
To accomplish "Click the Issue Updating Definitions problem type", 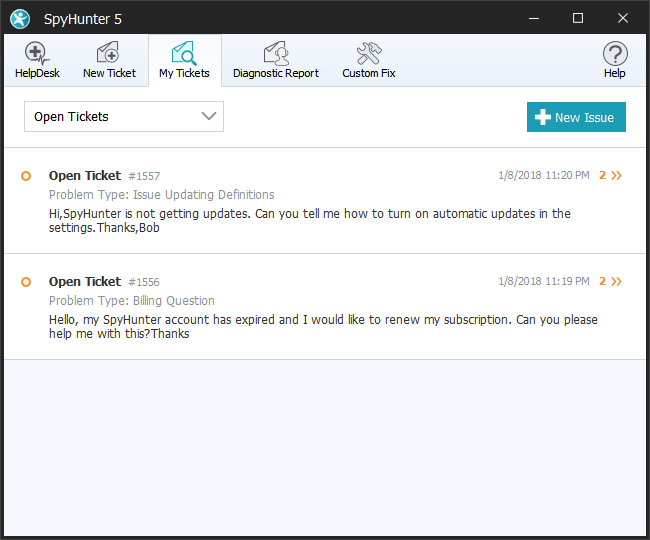I will [x=161, y=195].
